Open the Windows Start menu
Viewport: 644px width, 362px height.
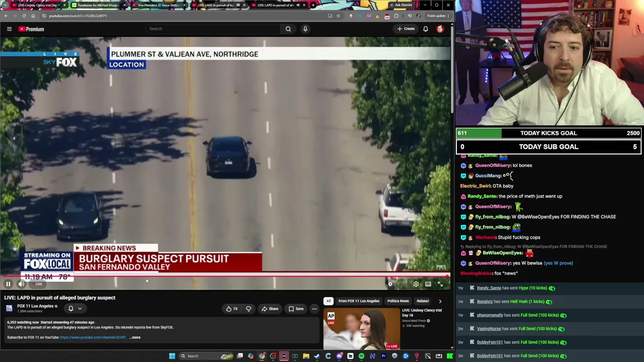[172, 356]
